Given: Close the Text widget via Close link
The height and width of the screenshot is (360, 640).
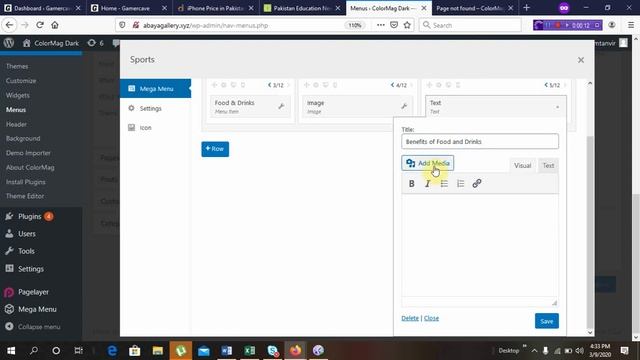Looking at the screenshot, I should [431, 318].
